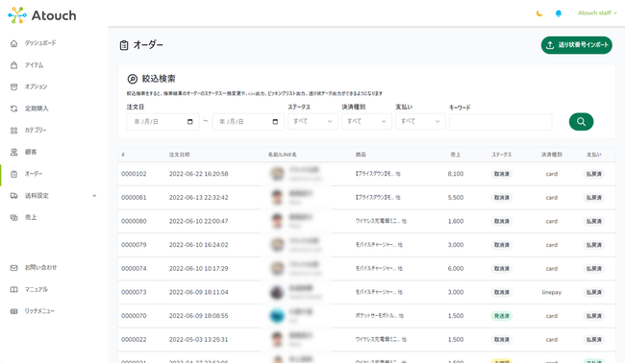The width and height of the screenshot is (625, 364).
Task: Click the green search magnifier button
Action: [581, 121]
